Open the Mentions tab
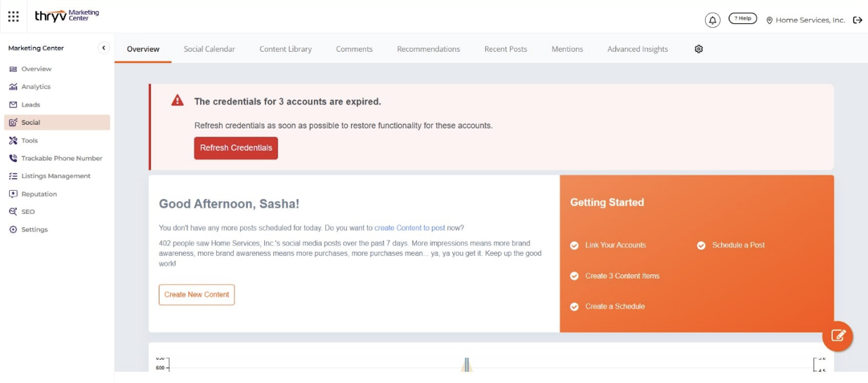 pos(567,49)
